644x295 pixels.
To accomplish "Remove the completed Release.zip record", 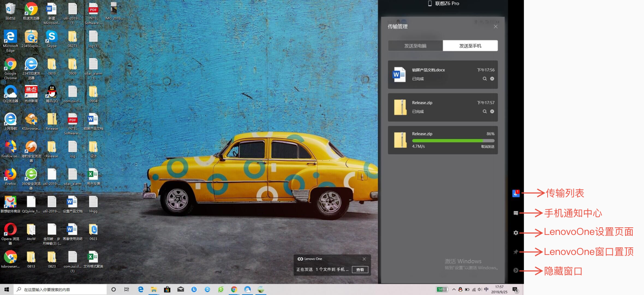I will pyautogui.click(x=492, y=112).
